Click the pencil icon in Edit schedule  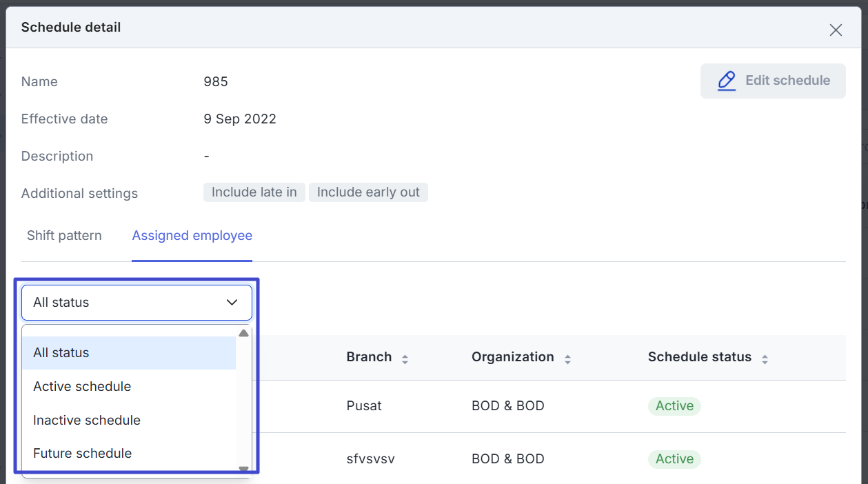tap(727, 81)
